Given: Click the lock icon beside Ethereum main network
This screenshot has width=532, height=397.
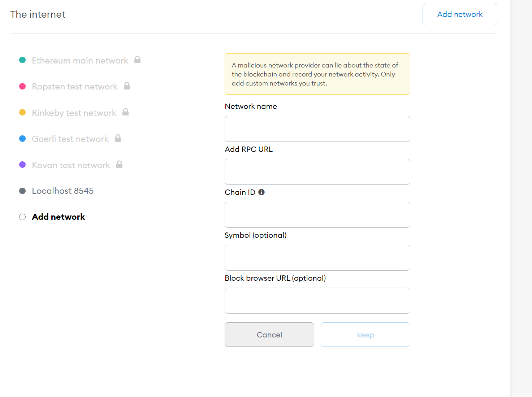Looking at the screenshot, I should tap(137, 60).
